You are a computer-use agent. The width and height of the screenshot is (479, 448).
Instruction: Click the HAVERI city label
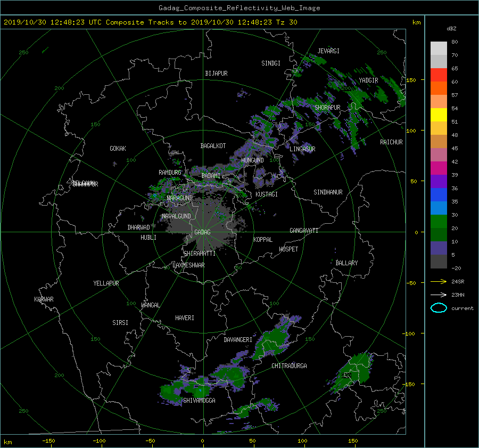coord(185,318)
